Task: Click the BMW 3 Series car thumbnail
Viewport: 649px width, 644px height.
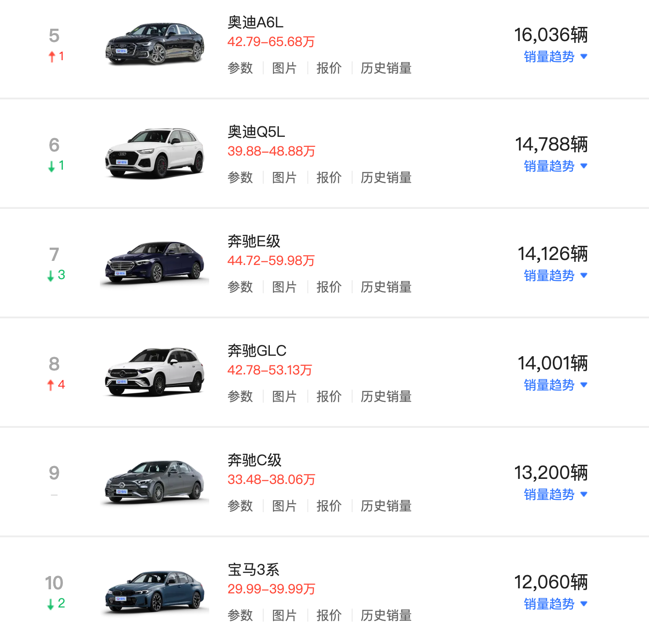Action: 155,591
